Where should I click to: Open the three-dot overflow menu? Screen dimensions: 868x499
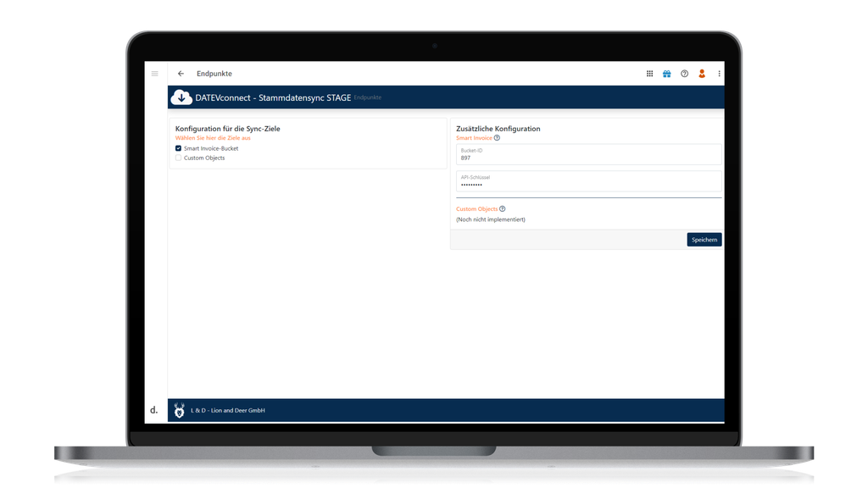pos(719,74)
